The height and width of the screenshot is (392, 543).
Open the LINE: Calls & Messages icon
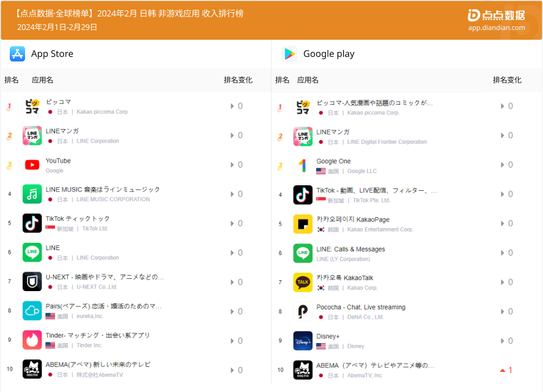(303, 253)
